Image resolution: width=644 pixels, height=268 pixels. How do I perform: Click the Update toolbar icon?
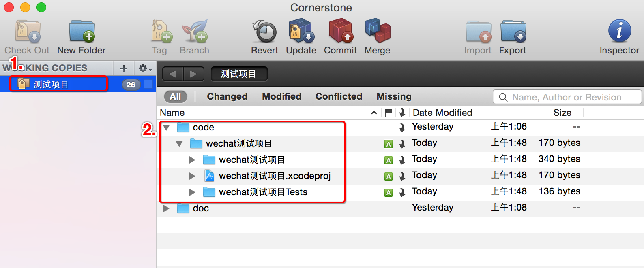[301, 31]
